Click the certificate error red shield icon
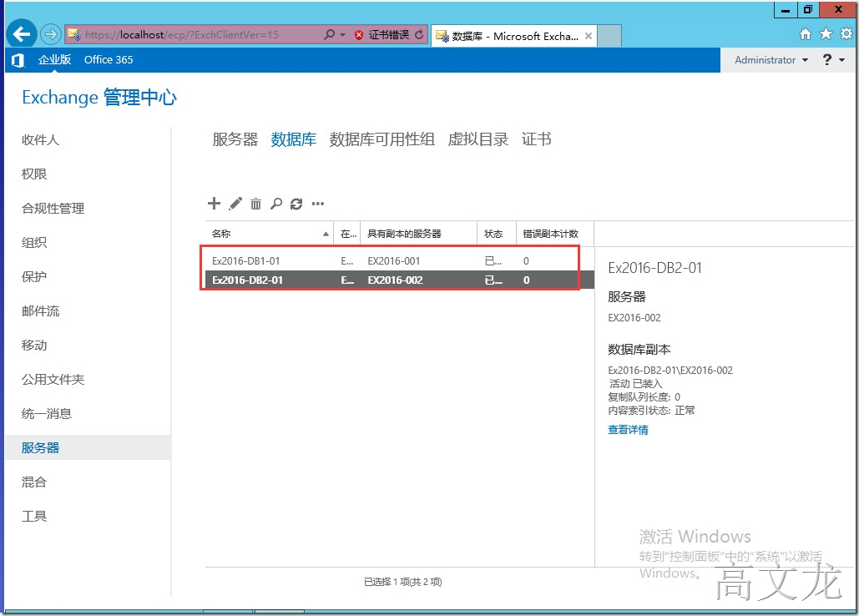Viewport: 859px width, 616px height. pyautogui.click(x=359, y=35)
